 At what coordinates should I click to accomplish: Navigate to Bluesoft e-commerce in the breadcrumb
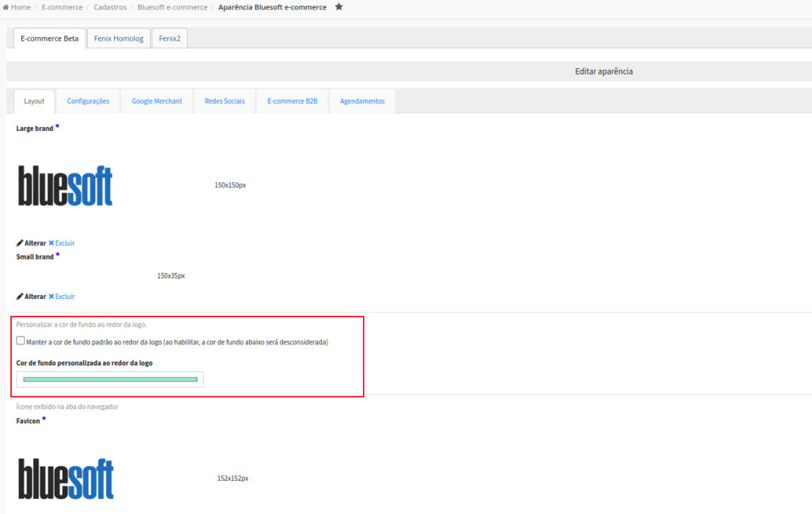point(172,7)
